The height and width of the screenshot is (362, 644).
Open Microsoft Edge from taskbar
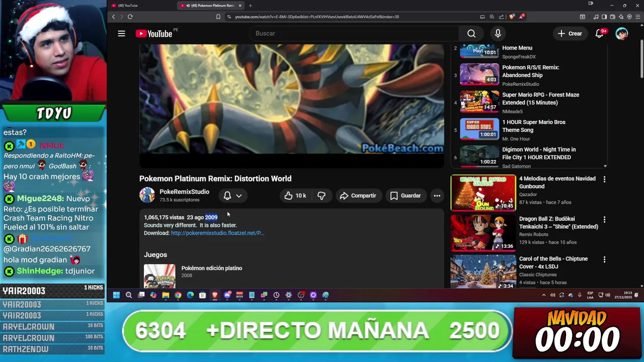coord(190,295)
